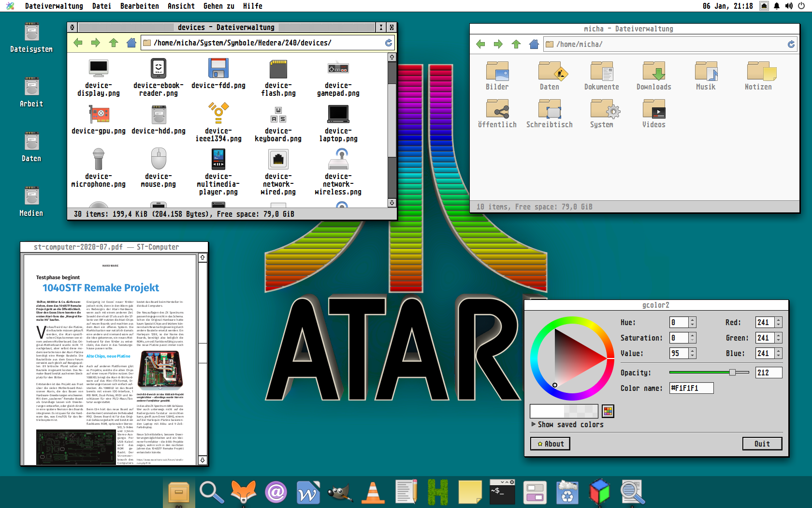Open the Dokumente folder in micha window

[x=602, y=76]
